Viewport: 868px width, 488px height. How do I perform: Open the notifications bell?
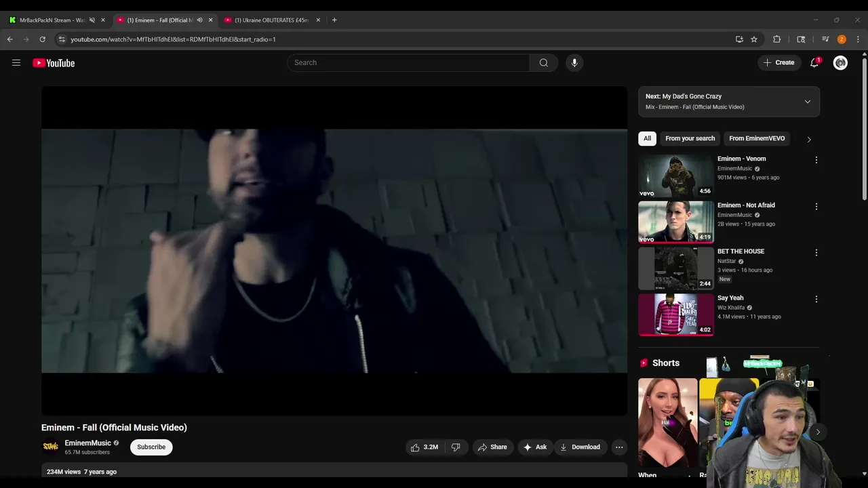(x=814, y=62)
